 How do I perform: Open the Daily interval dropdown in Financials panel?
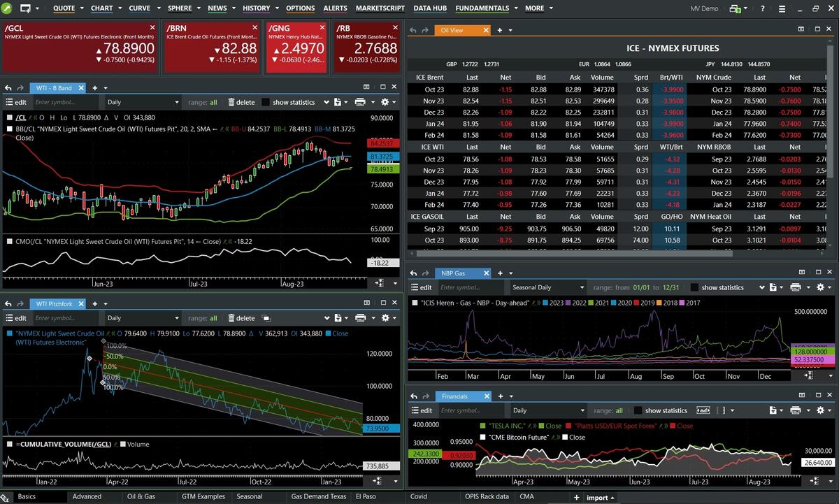(548, 410)
